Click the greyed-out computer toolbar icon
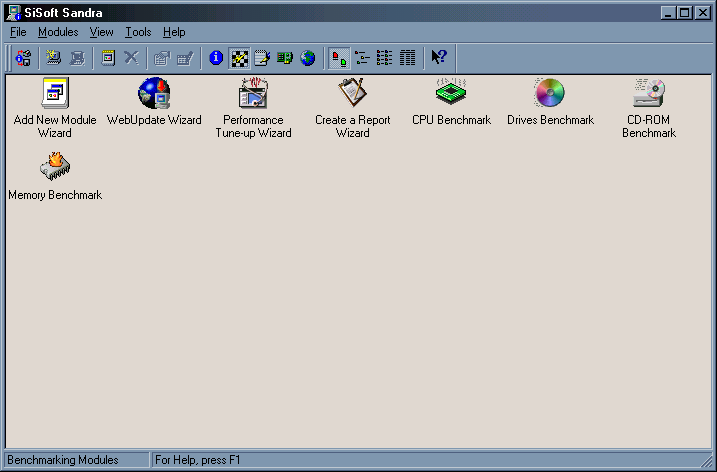This screenshot has width=717, height=472. (x=76, y=58)
